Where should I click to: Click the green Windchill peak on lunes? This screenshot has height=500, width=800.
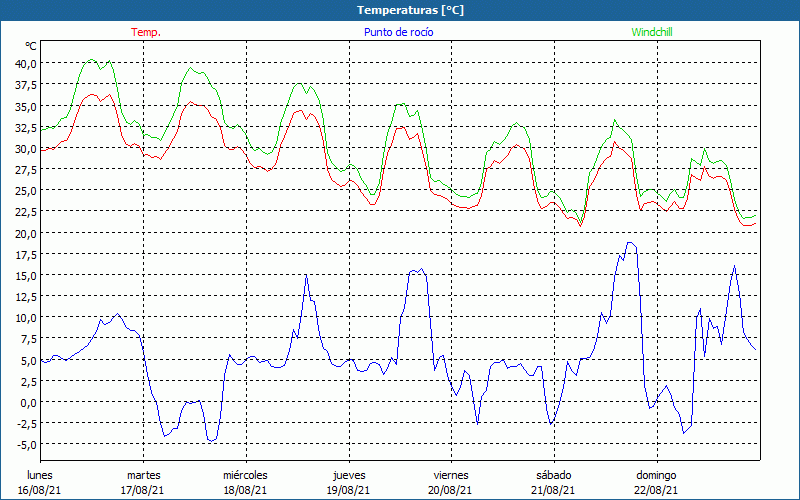tap(91, 59)
